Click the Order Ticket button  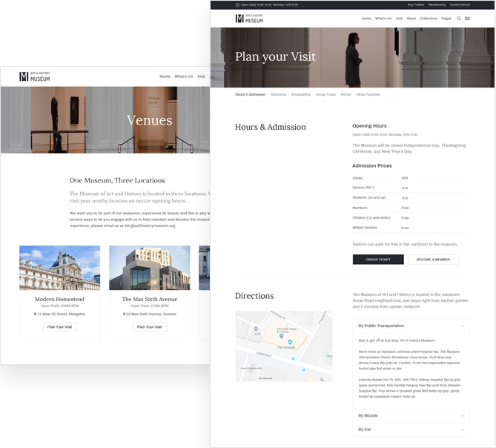378,260
